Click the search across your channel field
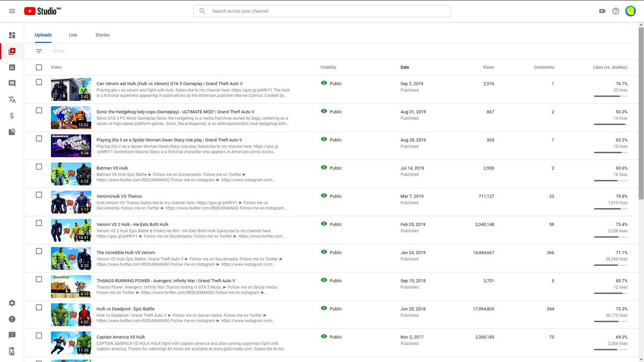The image size is (644, 362). pyautogui.click(x=322, y=11)
